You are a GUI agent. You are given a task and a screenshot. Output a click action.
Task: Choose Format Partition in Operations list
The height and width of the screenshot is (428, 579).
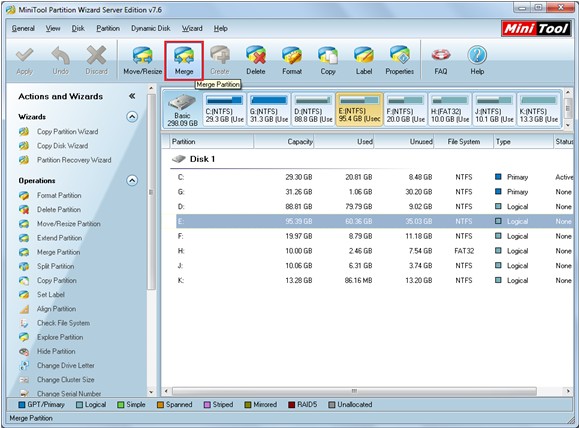[59, 195]
